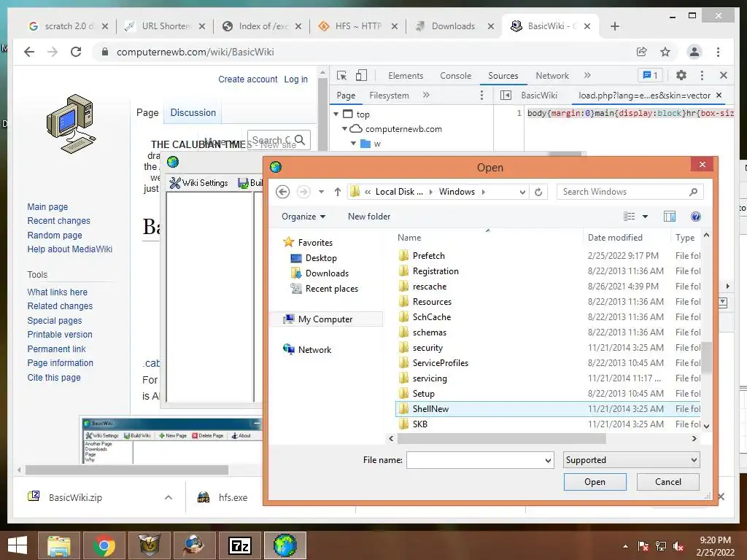Activate the DevTools inspect element picker

[341, 75]
